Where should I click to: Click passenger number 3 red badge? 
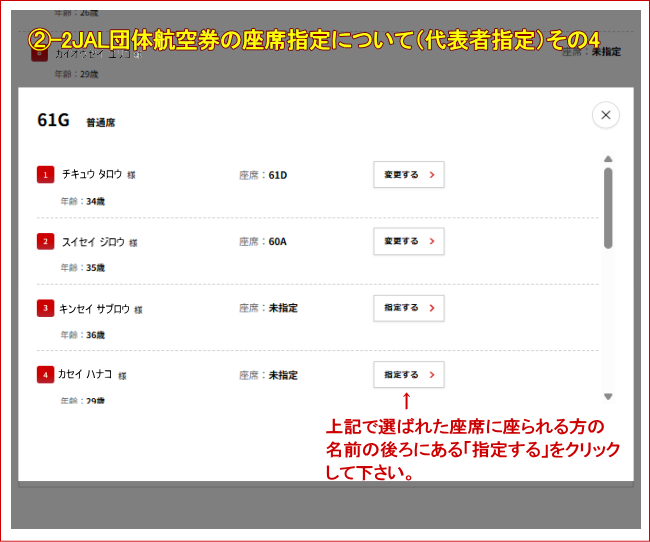pos(46,308)
